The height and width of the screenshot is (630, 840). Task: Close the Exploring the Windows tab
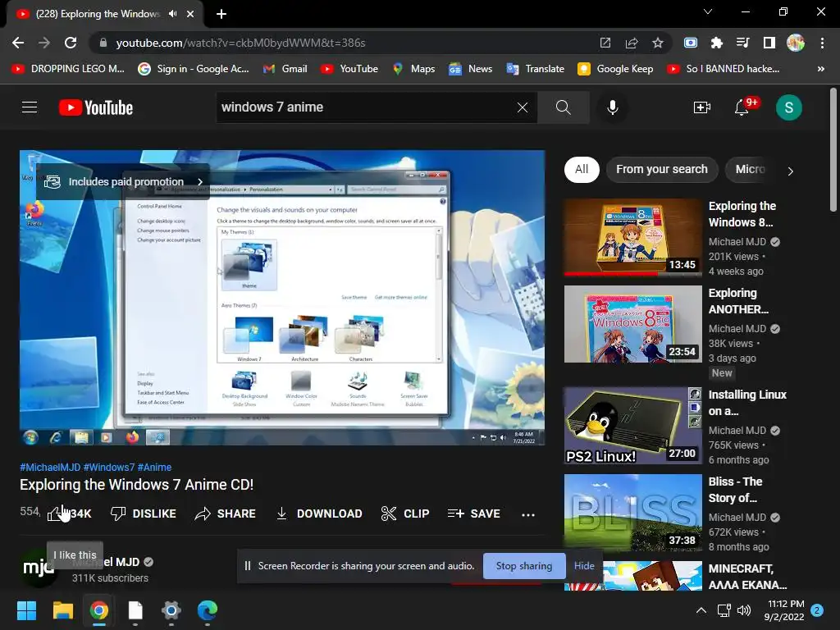point(190,15)
